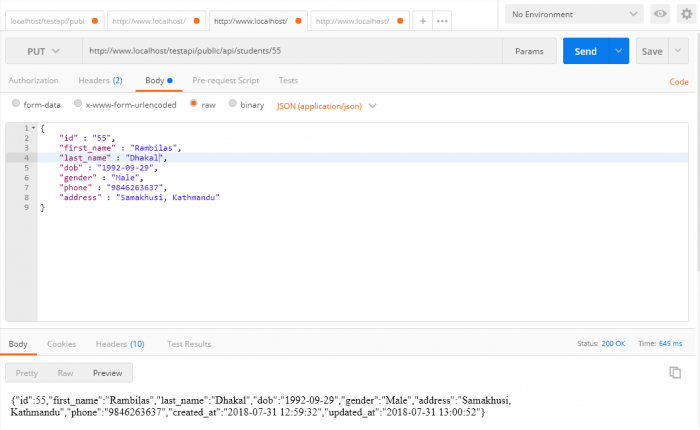The height and width of the screenshot is (430, 700).
Task: Copy response body to clipboard icon
Action: tap(675, 372)
